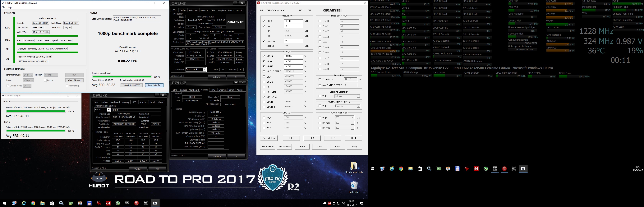Click the Save data file button
The height and width of the screenshot is (207, 644).
(154, 85)
